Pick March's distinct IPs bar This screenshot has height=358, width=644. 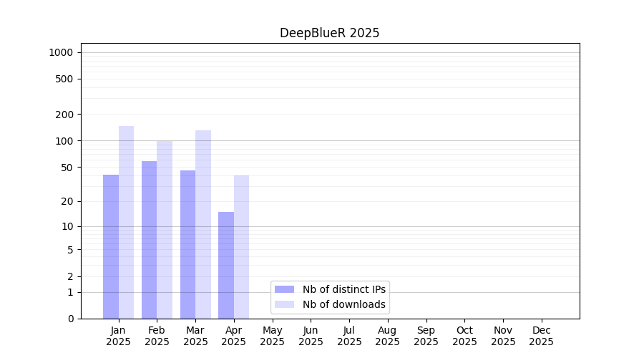coord(187,244)
